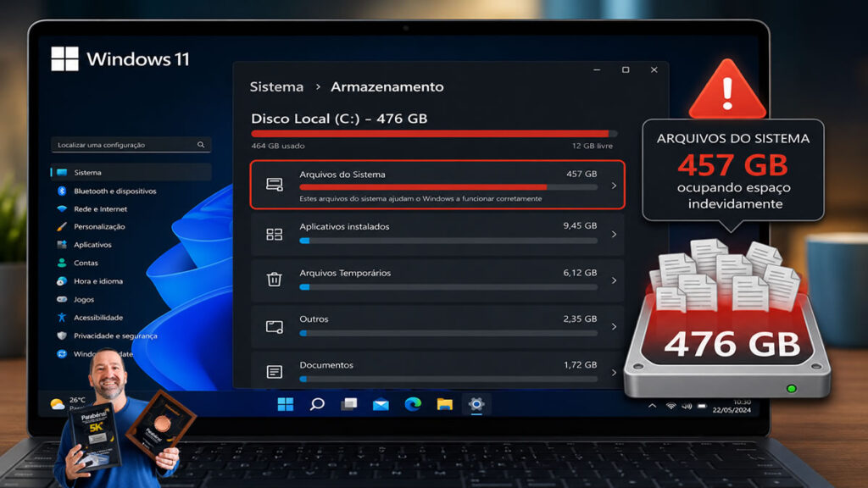This screenshot has height=488, width=868.
Task: Click the battery tray icon
Action: click(702, 406)
